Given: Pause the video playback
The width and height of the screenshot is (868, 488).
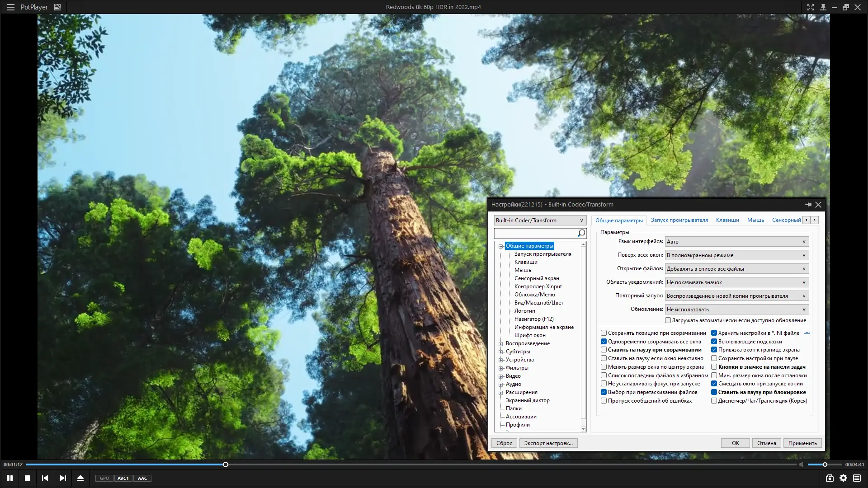Looking at the screenshot, I should click(x=10, y=478).
